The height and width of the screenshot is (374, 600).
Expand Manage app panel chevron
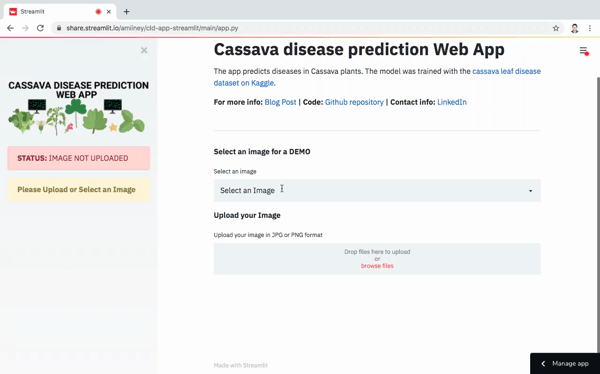tap(543, 363)
